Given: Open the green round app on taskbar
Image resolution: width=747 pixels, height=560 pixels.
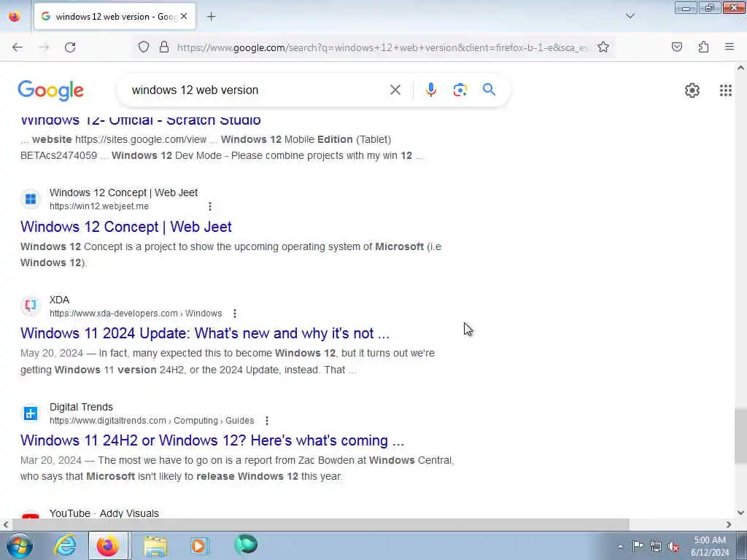Looking at the screenshot, I should point(246,544).
